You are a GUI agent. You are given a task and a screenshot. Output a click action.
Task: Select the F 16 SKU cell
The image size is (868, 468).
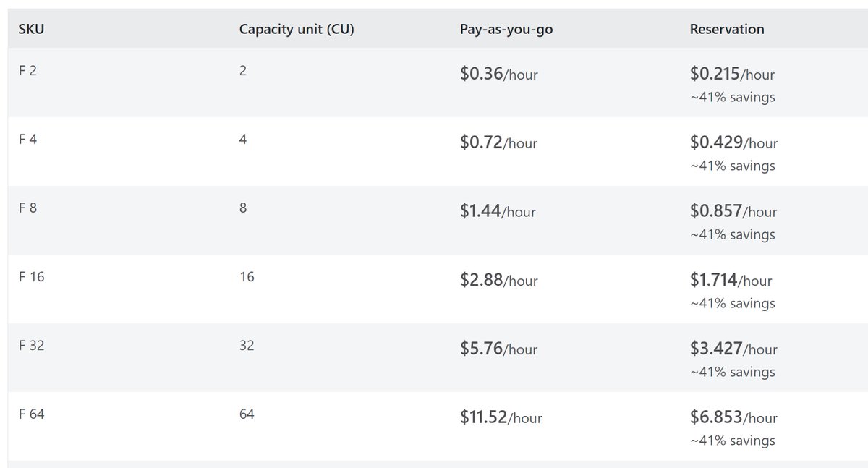pos(31,277)
